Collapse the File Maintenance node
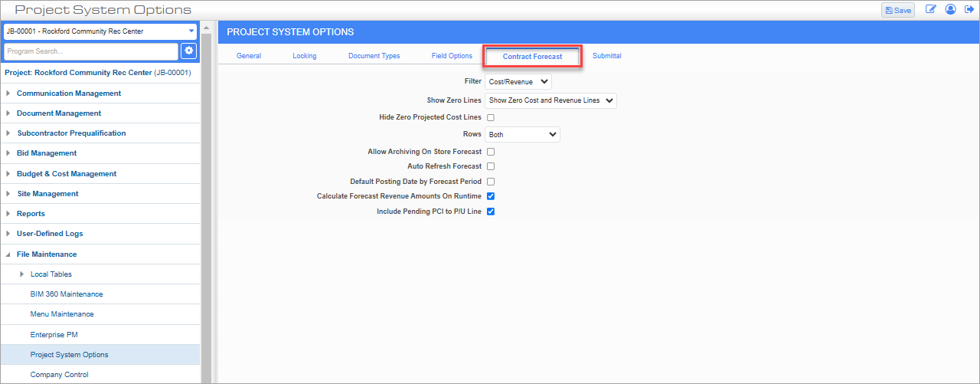This screenshot has height=384, width=980. 8,254
